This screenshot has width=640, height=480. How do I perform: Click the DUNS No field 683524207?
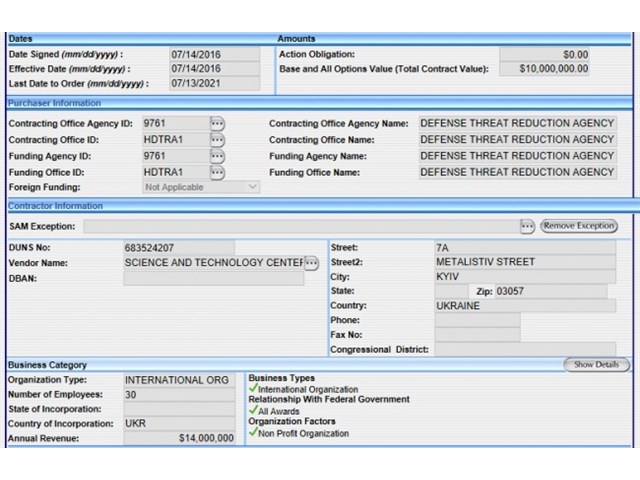coord(179,248)
